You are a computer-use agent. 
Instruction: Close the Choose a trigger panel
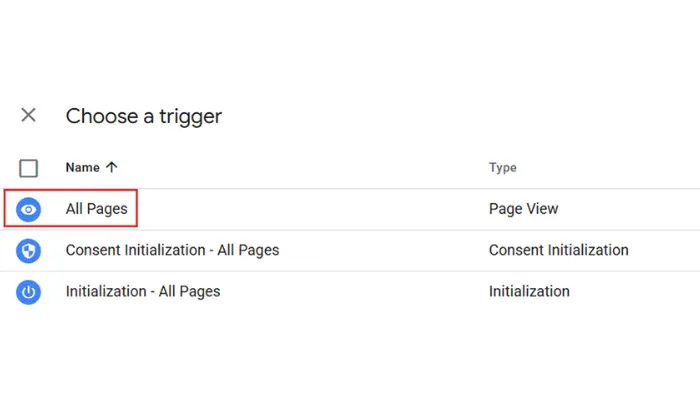pos(28,115)
